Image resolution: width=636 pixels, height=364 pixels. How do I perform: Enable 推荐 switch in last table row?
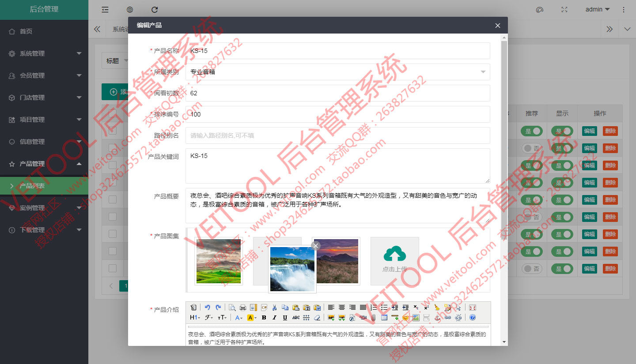coord(532,268)
